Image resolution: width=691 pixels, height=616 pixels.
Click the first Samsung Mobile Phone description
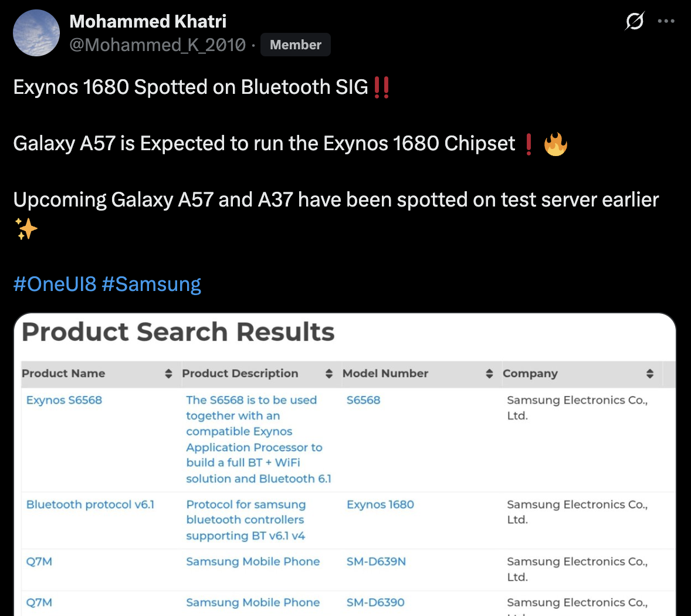pos(253,561)
